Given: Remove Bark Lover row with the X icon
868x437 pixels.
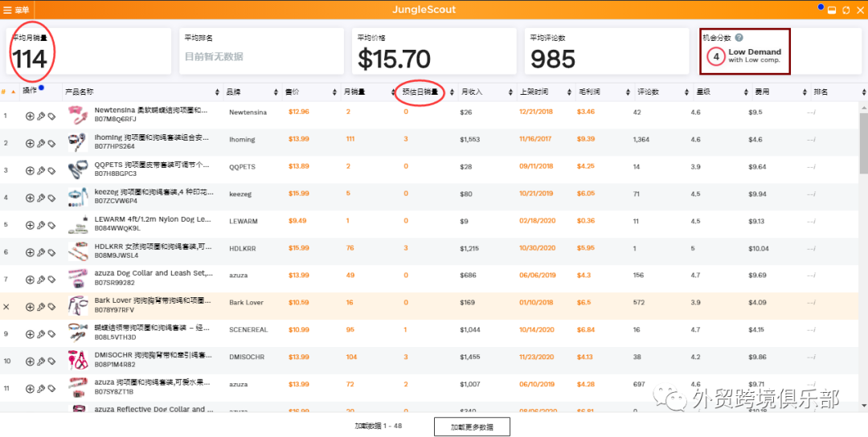Looking at the screenshot, I should click(x=6, y=307).
